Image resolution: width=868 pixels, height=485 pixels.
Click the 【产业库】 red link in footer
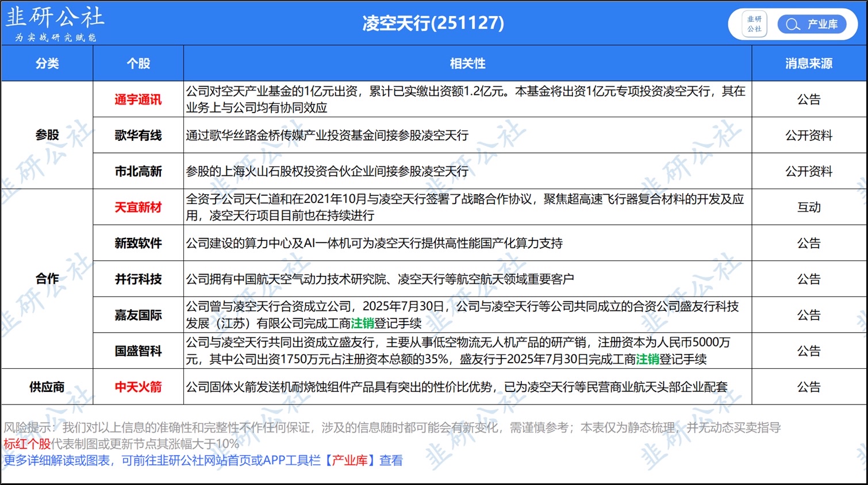[x=349, y=460]
